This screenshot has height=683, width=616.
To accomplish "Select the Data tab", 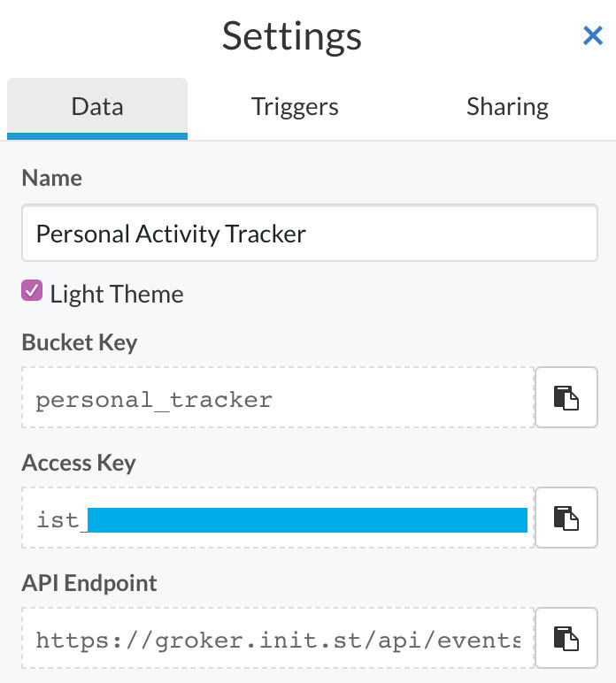I will (97, 109).
